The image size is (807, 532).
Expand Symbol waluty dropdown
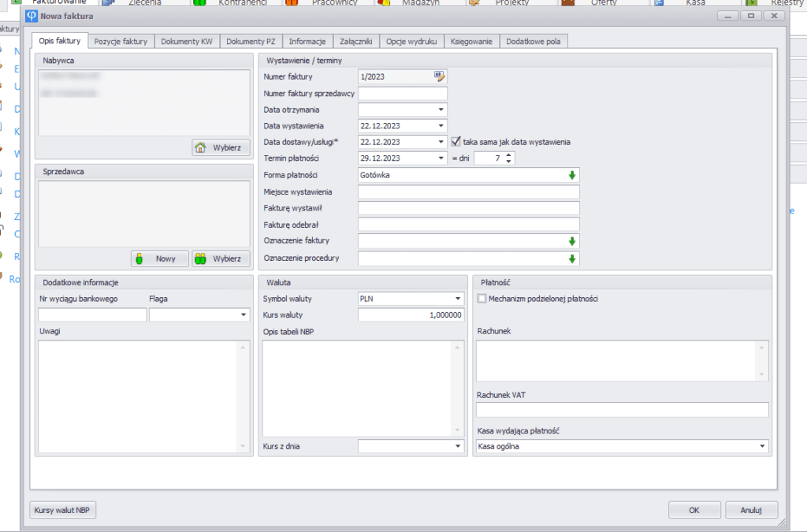click(457, 299)
